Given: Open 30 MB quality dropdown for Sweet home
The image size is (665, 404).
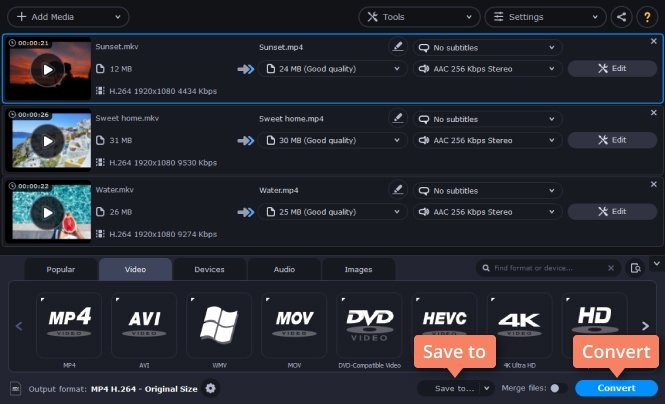Looking at the screenshot, I should click(x=332, y=140).
